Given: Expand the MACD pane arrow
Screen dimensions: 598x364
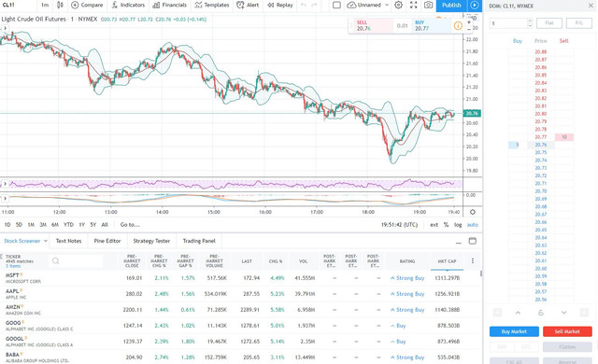Looking at the screenshot, I should pos(5,199).
